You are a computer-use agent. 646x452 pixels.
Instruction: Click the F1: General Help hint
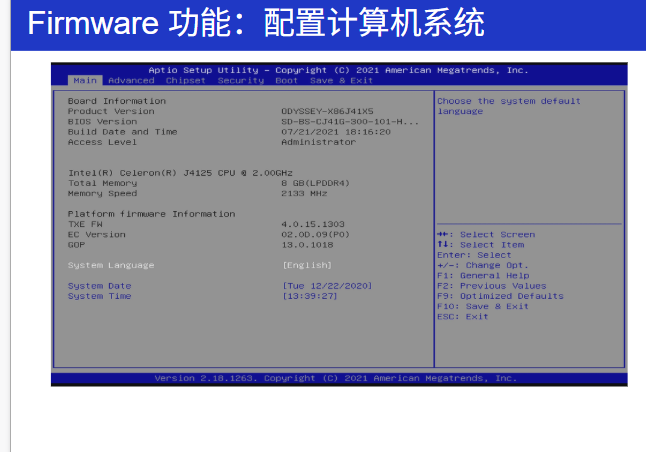click(483, 276)
